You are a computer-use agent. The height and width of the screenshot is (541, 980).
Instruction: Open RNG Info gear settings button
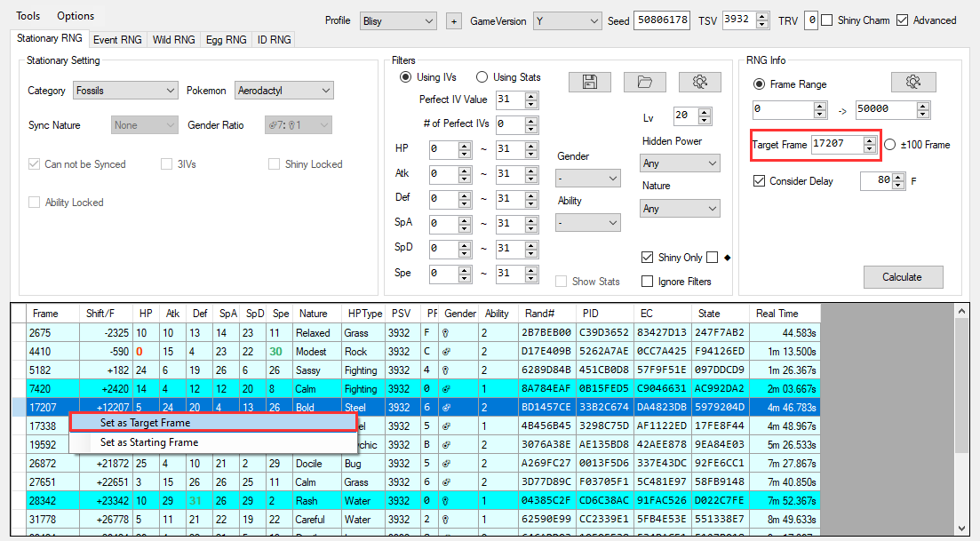913,82
